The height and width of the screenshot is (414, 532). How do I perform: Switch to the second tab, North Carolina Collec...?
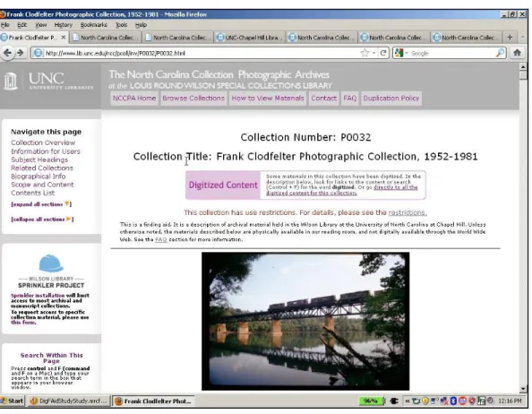pos(107,38)
